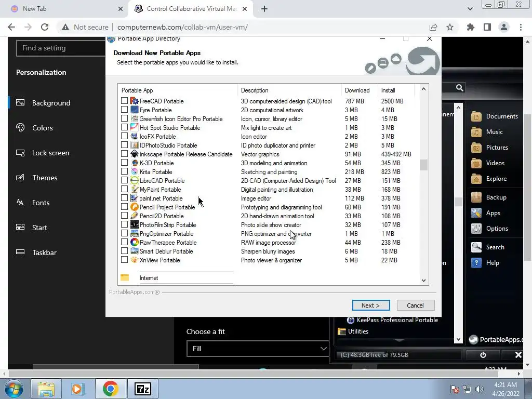
Task: Open Backup in PortableApps menu
Action: [488, 197]
